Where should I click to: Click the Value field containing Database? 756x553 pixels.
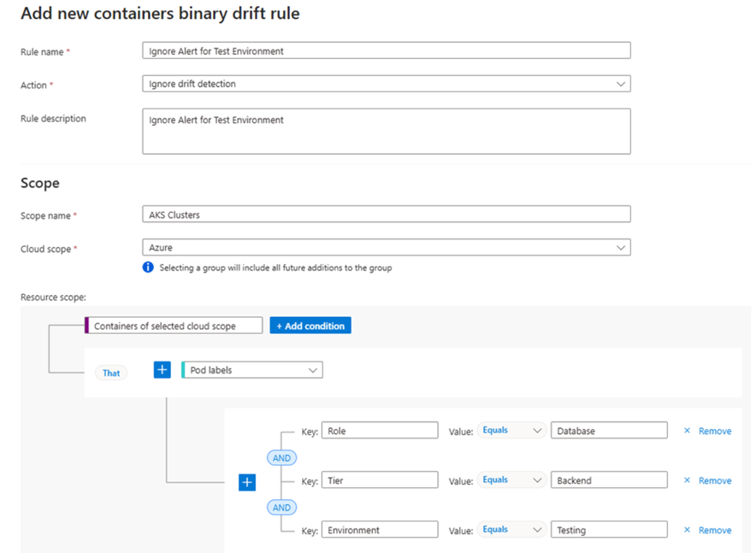pyautogui.click(x=609, y=431)
